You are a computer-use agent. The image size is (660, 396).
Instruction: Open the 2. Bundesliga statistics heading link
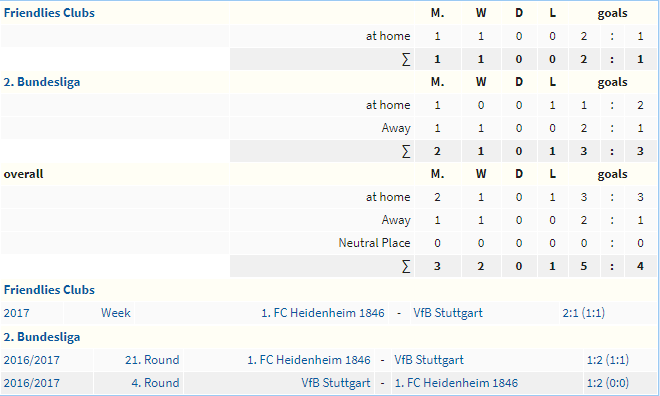(42, 82)
